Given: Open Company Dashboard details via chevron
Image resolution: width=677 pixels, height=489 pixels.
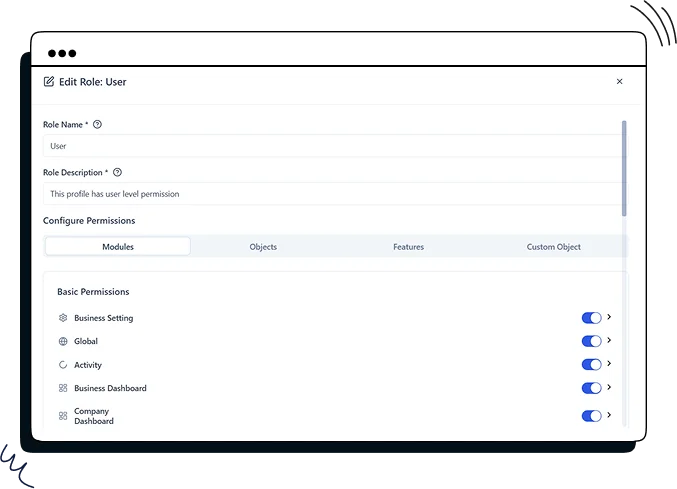Looking at the screenshot, I should point(609,414).
